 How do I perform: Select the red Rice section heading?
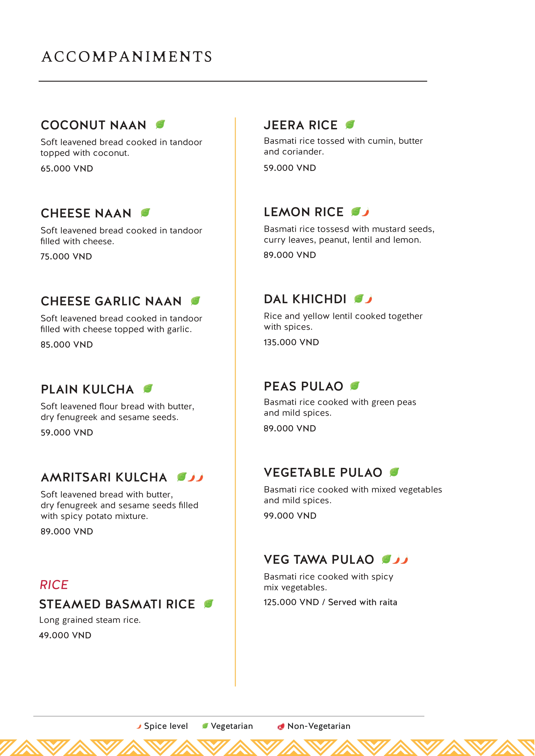54,585
